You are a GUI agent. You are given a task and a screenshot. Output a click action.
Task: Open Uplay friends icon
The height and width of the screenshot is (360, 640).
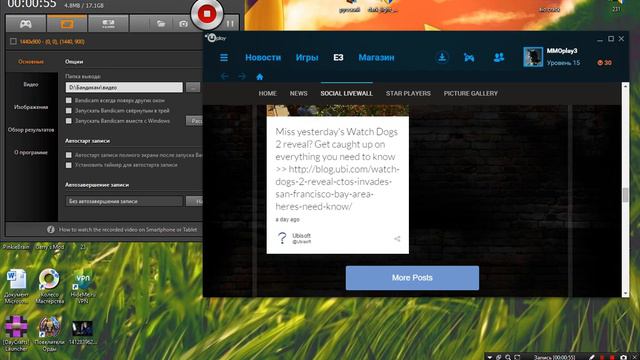(498, 58)
